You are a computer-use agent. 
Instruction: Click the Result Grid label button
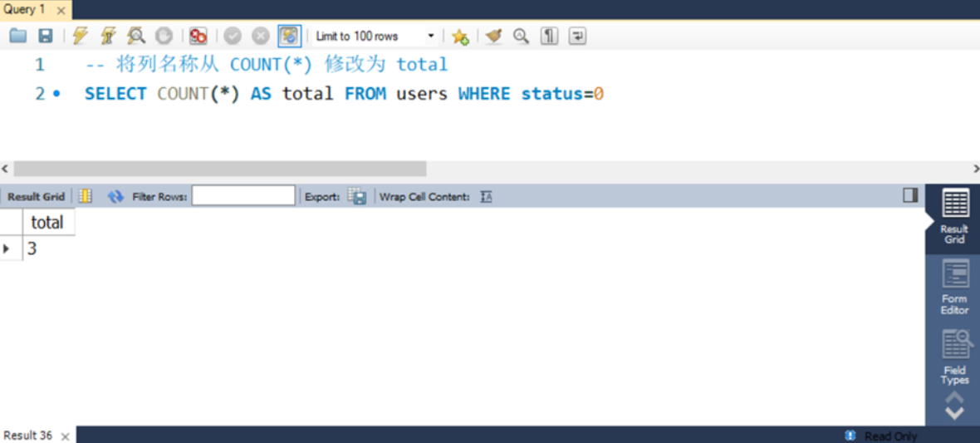(37, 196)
